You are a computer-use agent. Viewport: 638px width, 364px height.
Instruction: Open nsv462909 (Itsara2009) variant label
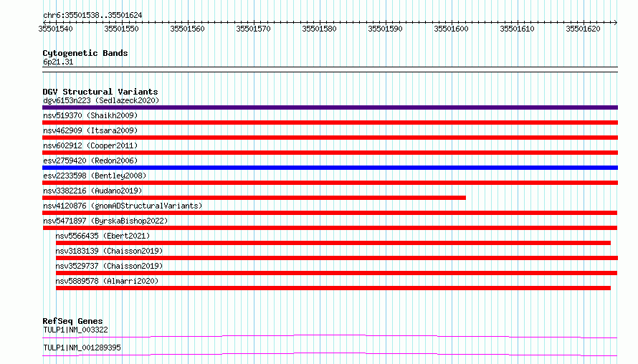90,130
